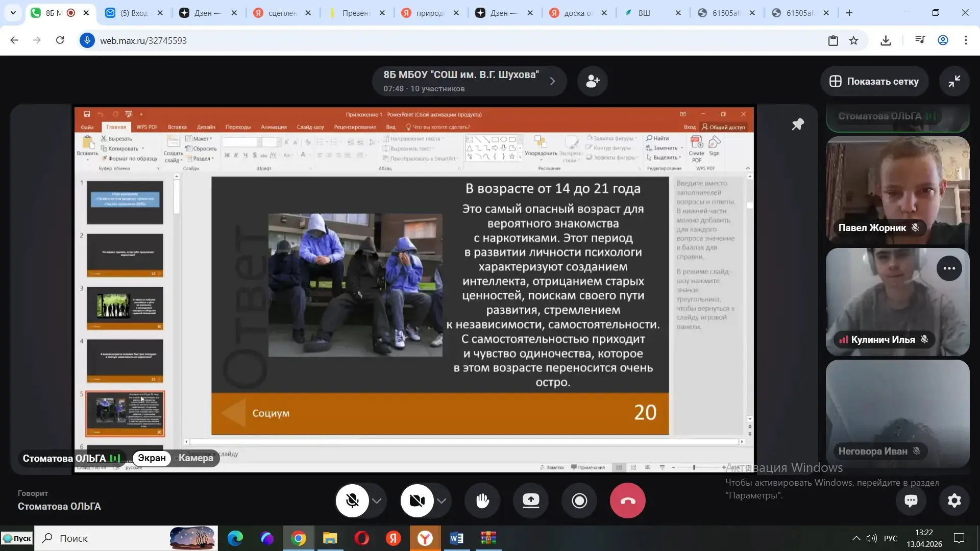Pin the shared screen with pin icon
The height and width of the screenshot is (551, 980).
tap(798, 124)
